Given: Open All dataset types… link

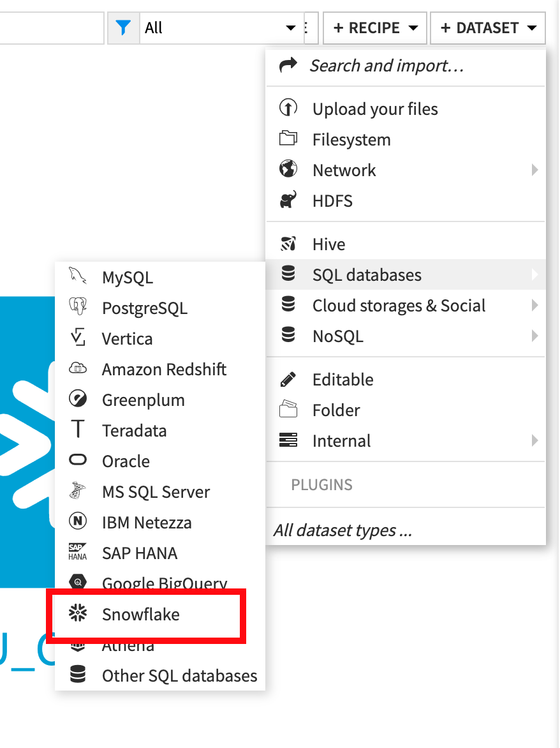Looking at the screenshot, I should (343, 530).
